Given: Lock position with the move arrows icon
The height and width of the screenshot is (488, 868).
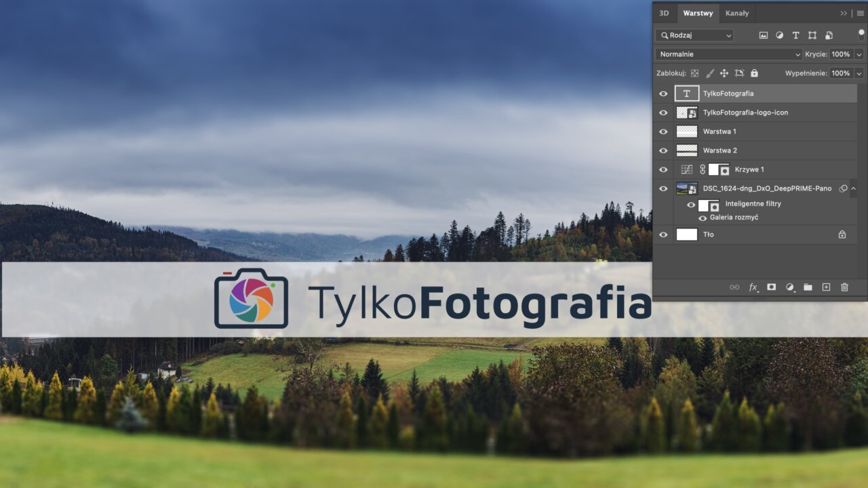Looking at the screenshot, I should pyautogui.click(x=724, y=73).
